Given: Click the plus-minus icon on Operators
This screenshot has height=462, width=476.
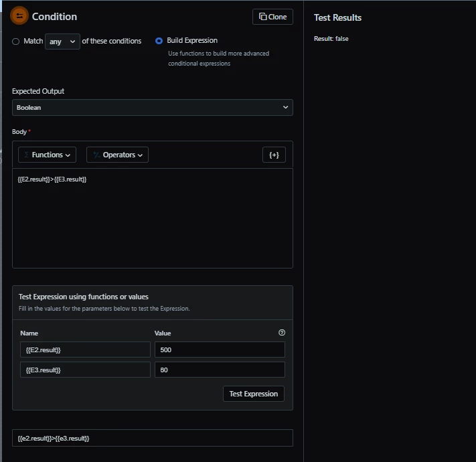Looking at the screenshot, I should pos(96,155).
